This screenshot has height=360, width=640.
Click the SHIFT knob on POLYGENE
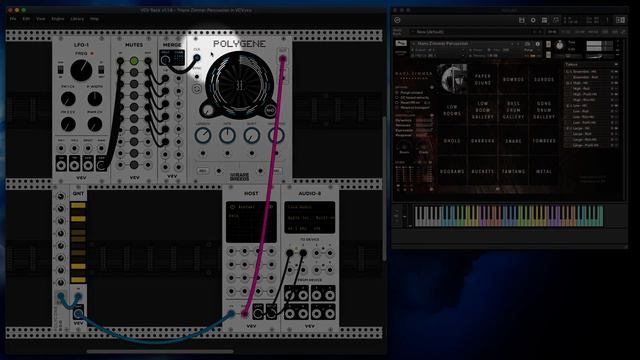tap(252, 135)
